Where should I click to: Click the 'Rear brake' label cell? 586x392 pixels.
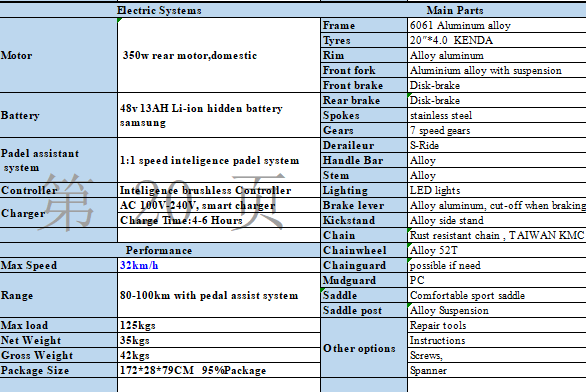(364, 100)
